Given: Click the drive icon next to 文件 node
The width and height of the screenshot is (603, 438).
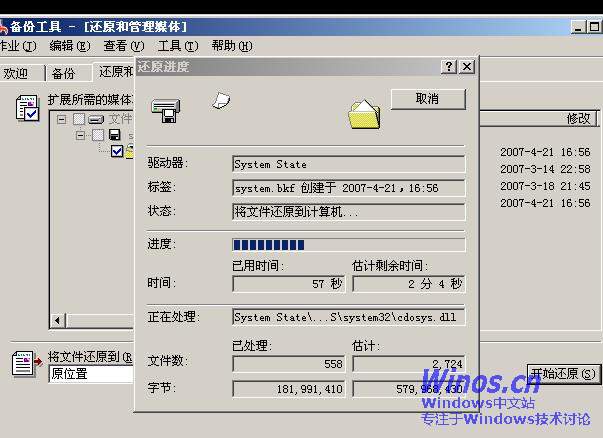Looking at the screenshot, I should (x=96, y=120).
